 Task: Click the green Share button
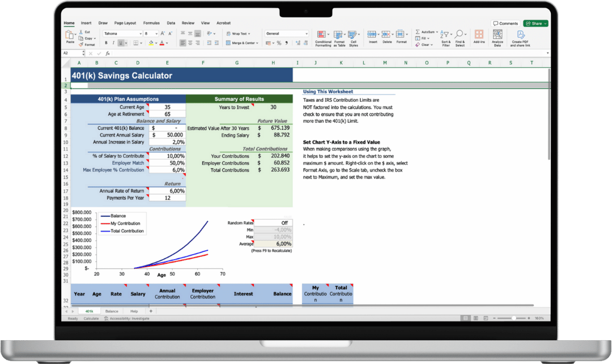[536, 23]
